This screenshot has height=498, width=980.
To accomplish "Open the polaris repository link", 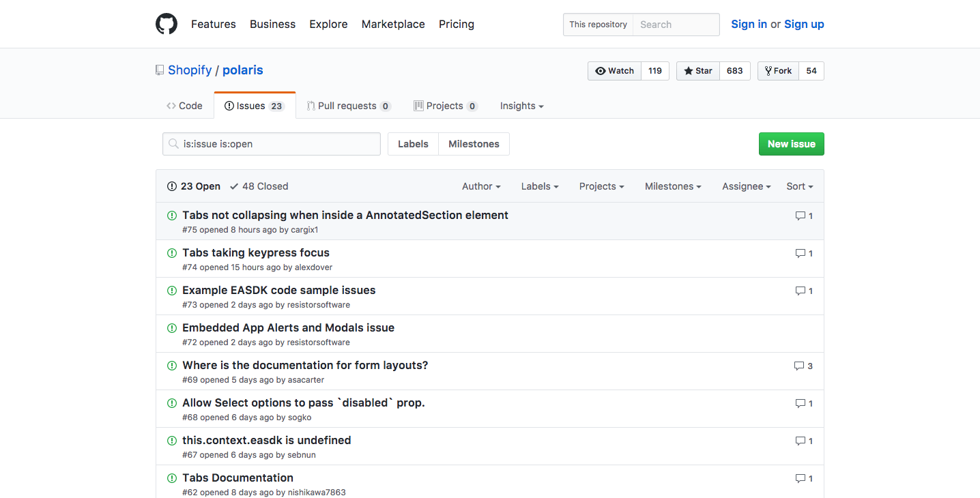I will coord(243,70).
